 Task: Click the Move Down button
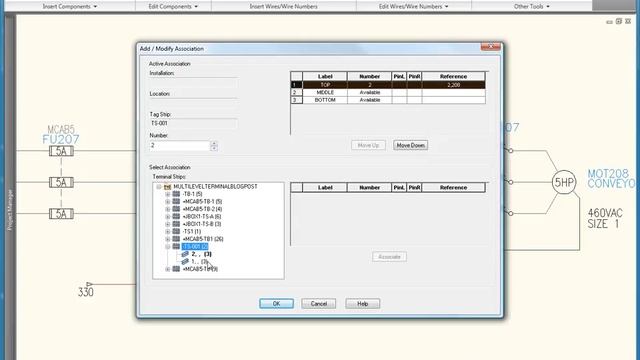pos(411,145)
